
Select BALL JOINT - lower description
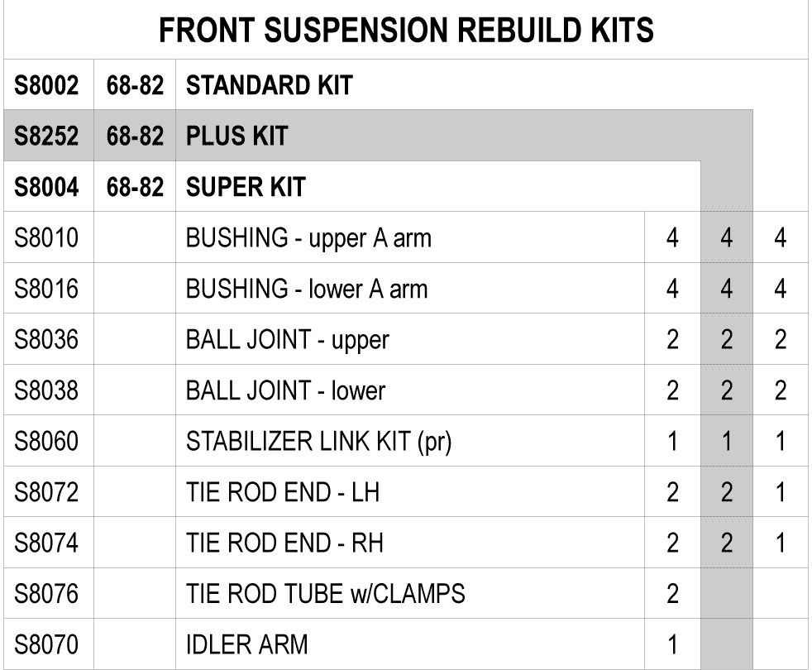tap(286, 390)
